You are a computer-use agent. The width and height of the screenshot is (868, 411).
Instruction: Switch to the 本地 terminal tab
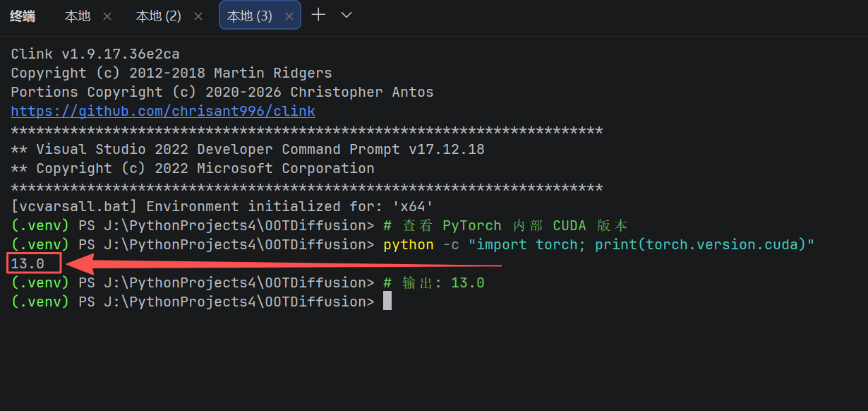[78, 16]
